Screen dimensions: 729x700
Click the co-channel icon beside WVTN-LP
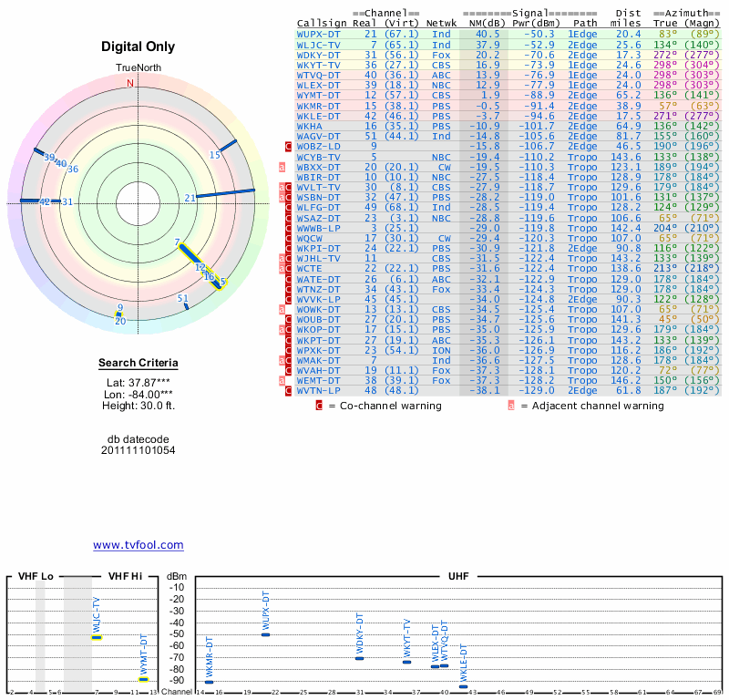289,390
